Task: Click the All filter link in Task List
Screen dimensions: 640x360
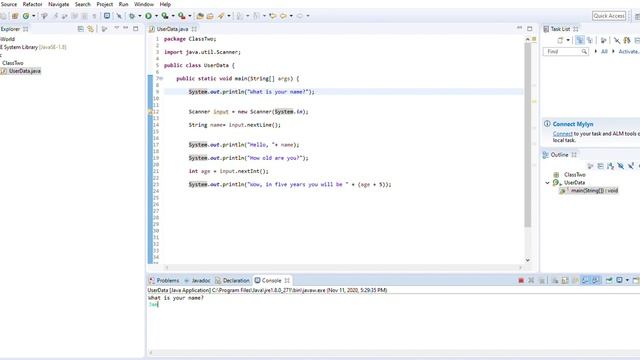Action: [604, 51]
